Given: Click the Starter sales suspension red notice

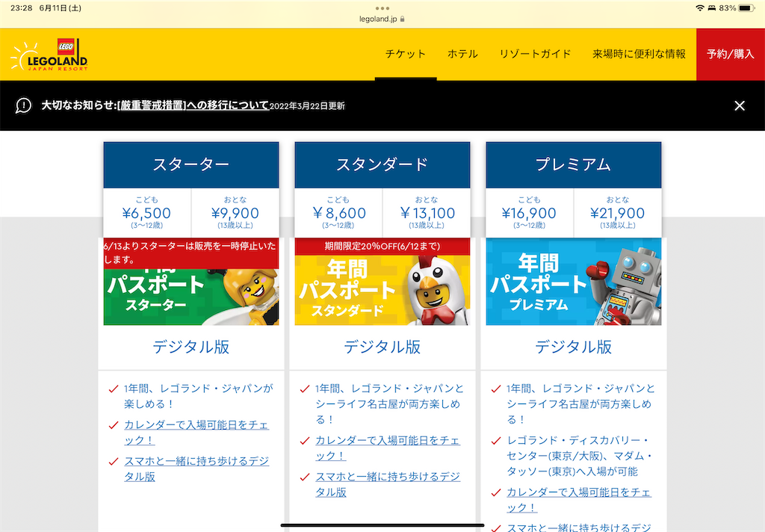Looking at the screenshot, I should (x=191, y=253).
